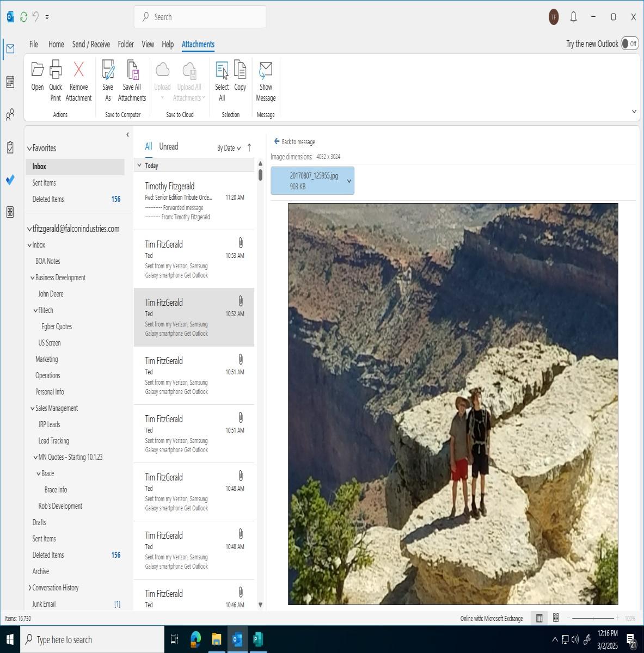Switch to the Home ribbon tab
This screenshot has width=644, height=653.
[x=56, y=44]
